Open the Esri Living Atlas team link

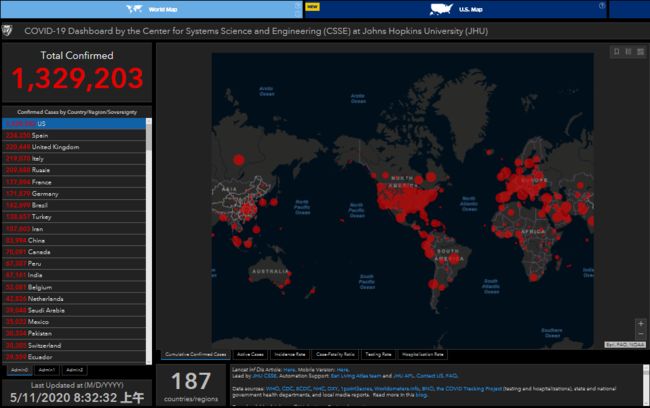356,376
